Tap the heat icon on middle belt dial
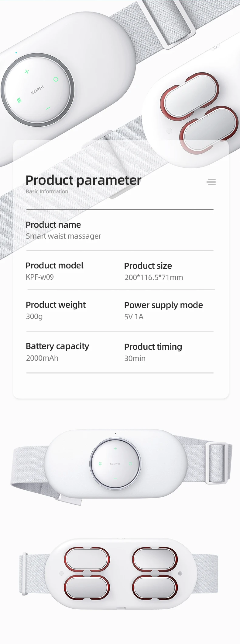Image resolution: width=240 pixels, height=644 pixels. click(100, 464)
